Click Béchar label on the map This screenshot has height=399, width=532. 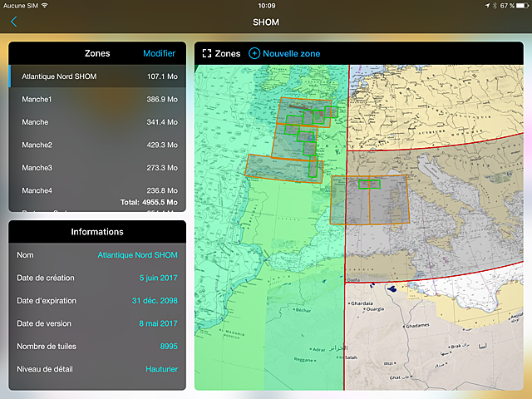pyautogui.click(x=303, y=310)
